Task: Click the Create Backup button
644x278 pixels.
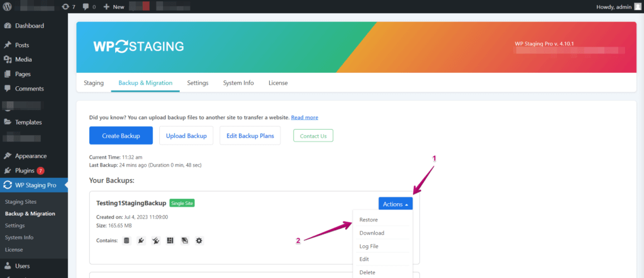Action: pos(121,135)
